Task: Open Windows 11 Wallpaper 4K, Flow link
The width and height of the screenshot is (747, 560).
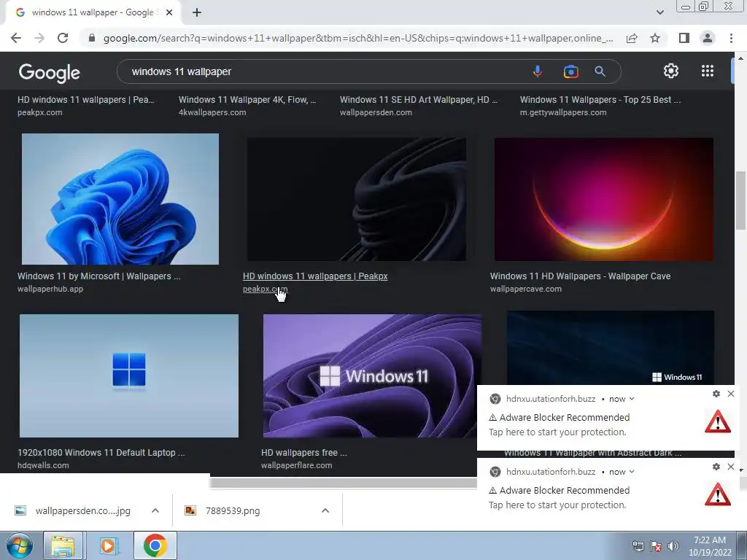Action: click(x=247, y=99)
